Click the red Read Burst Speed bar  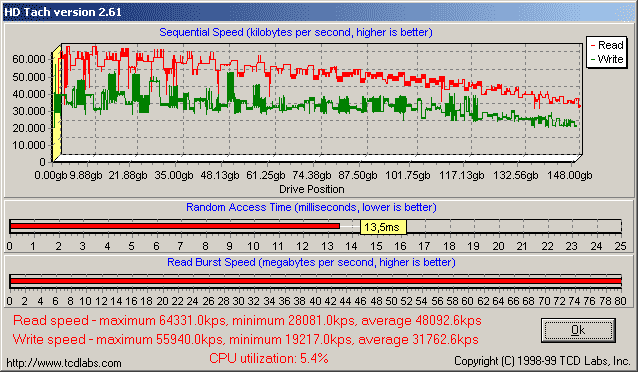pyautogui.click(x=315, y=281)
